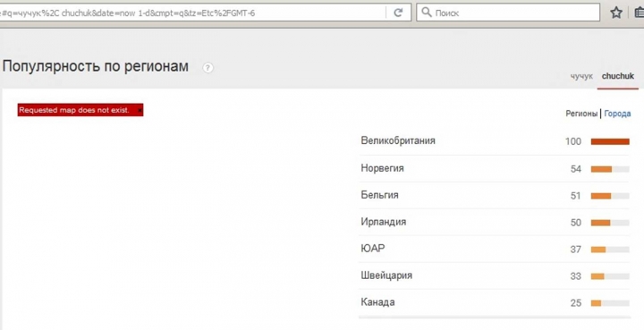Select ЮАР region row
The image size is (644, 330).
tap(495, 250)
